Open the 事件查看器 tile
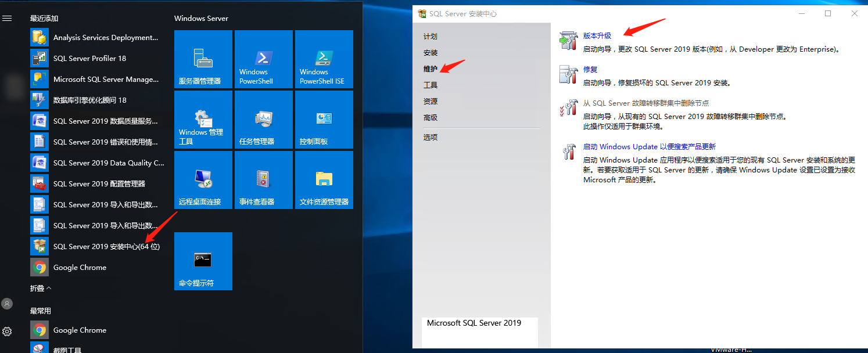868x353 pixels. point(264,180)
